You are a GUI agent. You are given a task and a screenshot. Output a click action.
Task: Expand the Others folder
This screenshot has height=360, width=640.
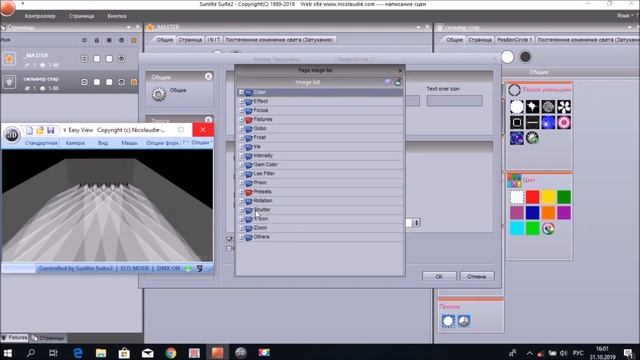241,237
